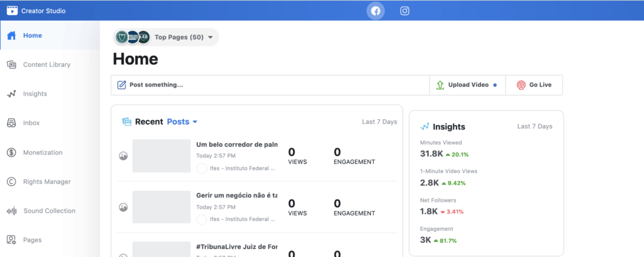This screenshot has height=257, width=644.
Task: Switch to the Instagram platform icon
Action: tap(404, 11)
